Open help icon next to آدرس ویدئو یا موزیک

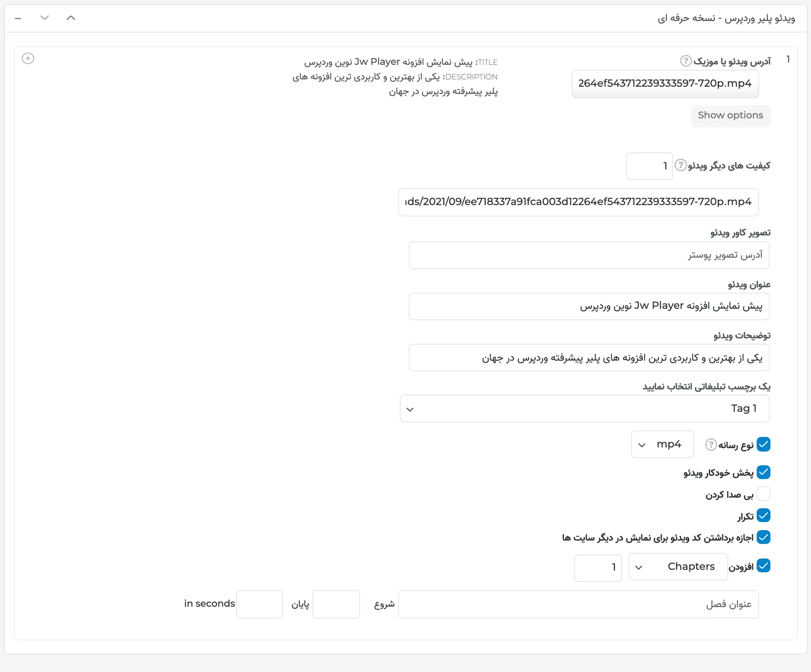pos(686,61)
